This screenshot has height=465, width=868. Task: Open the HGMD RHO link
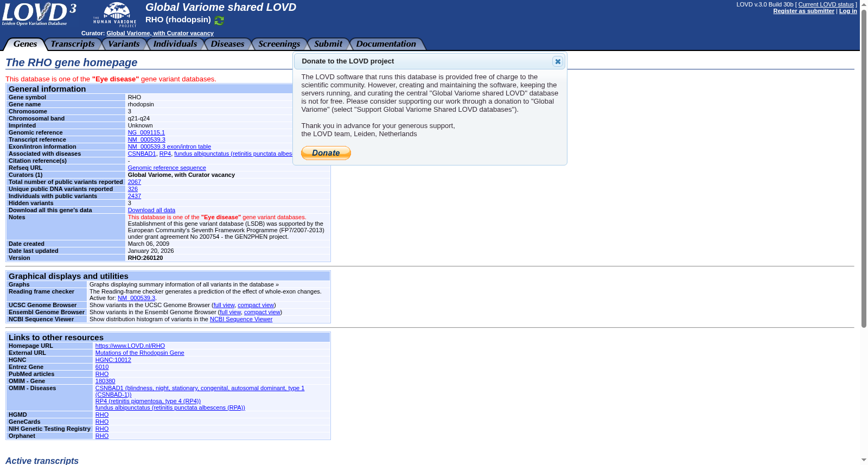click(102, 415)
